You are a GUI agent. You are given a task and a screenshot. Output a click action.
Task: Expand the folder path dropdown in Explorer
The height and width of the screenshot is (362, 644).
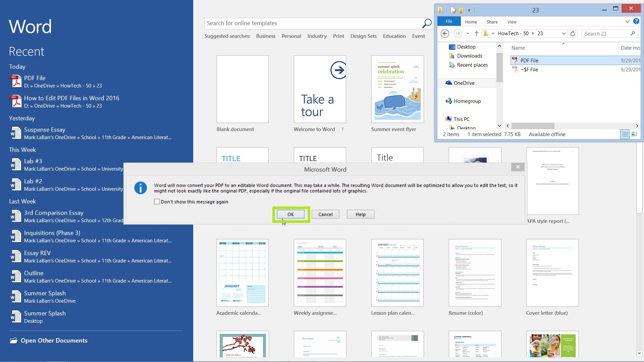click(x=563, y=34)
